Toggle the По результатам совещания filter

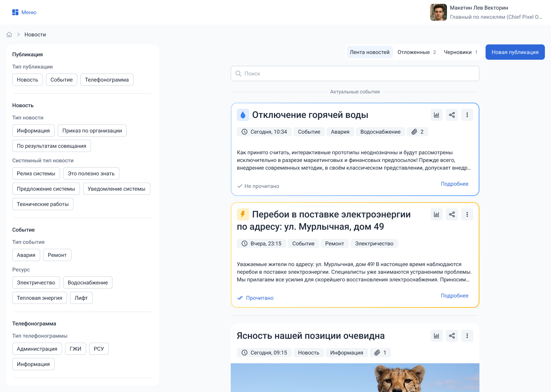click(52, 146)
